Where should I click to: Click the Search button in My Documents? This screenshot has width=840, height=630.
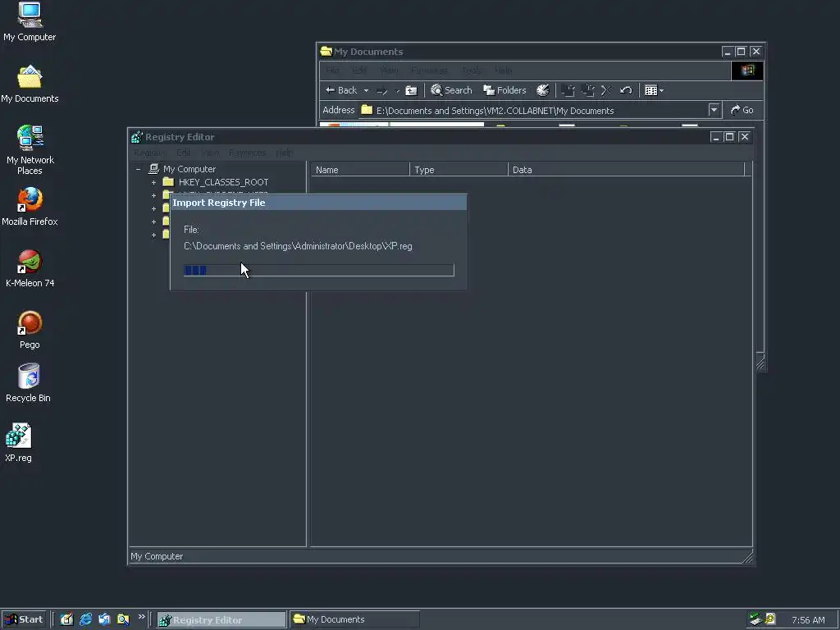(452, 90)
